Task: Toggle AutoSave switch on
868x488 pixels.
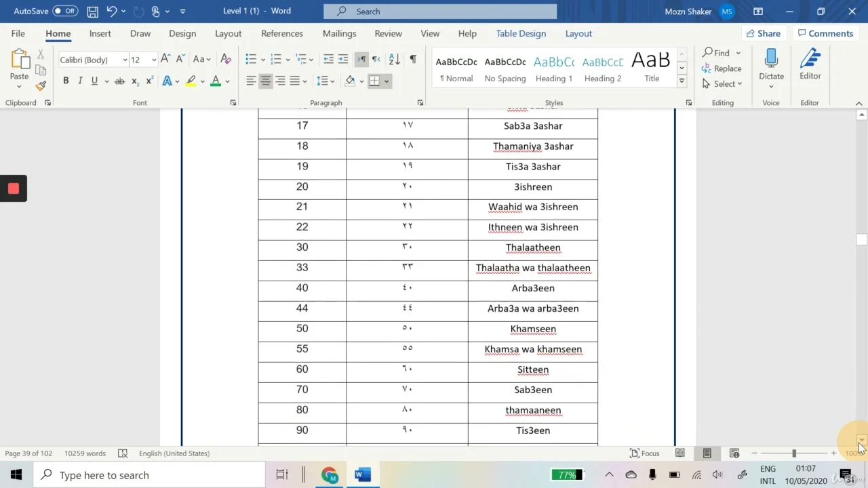Action: (x=65, y=12)
